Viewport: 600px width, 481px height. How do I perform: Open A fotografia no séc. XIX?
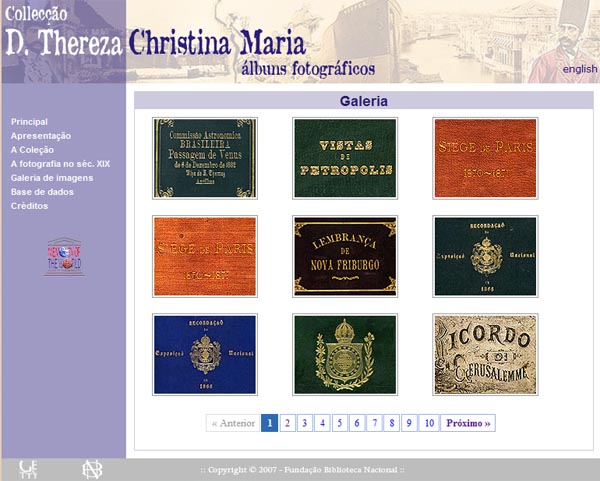(x=60, y=164)
